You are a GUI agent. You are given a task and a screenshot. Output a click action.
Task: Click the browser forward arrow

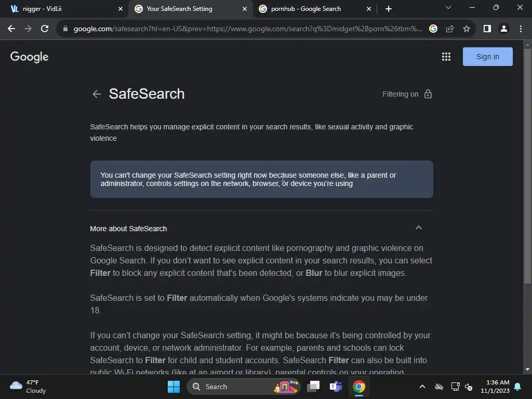coord(28,29)
